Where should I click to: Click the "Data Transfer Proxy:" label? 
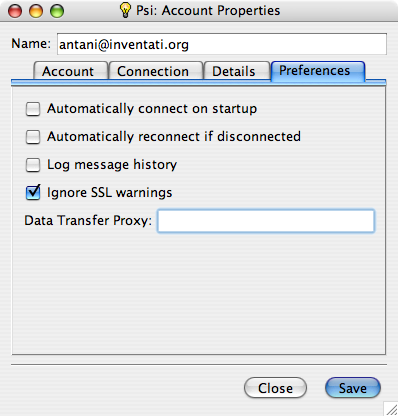pos(88,220)
